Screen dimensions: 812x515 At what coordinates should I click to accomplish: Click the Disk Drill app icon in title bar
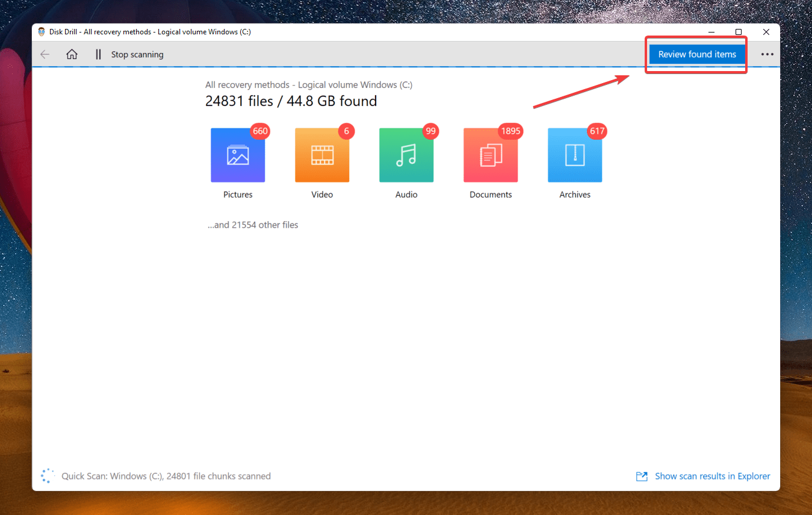42,32
